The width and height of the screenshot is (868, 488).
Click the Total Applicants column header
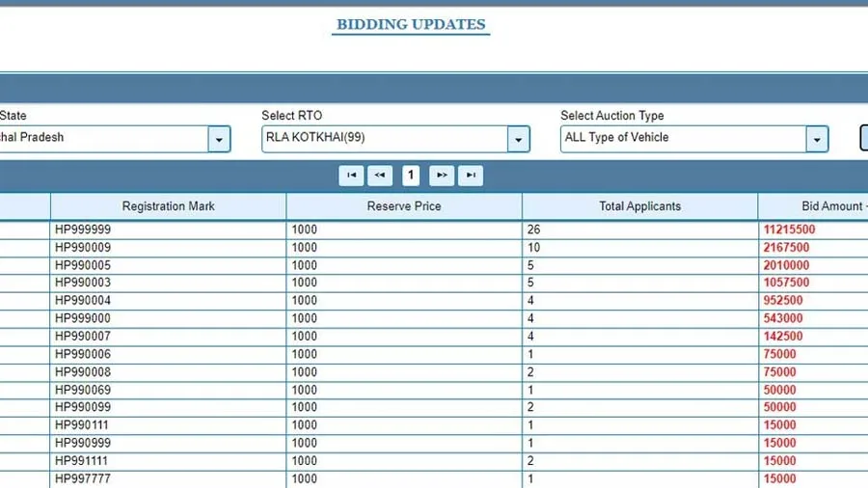point(639,206)
